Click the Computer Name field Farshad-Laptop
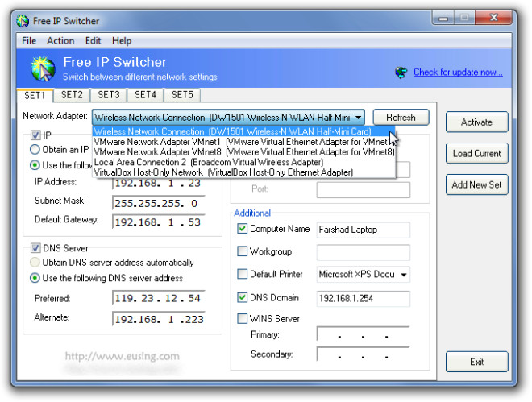Image resolution: width=532 pixels, height=402 pixels. pyautogui.click(x=364, y=230)
